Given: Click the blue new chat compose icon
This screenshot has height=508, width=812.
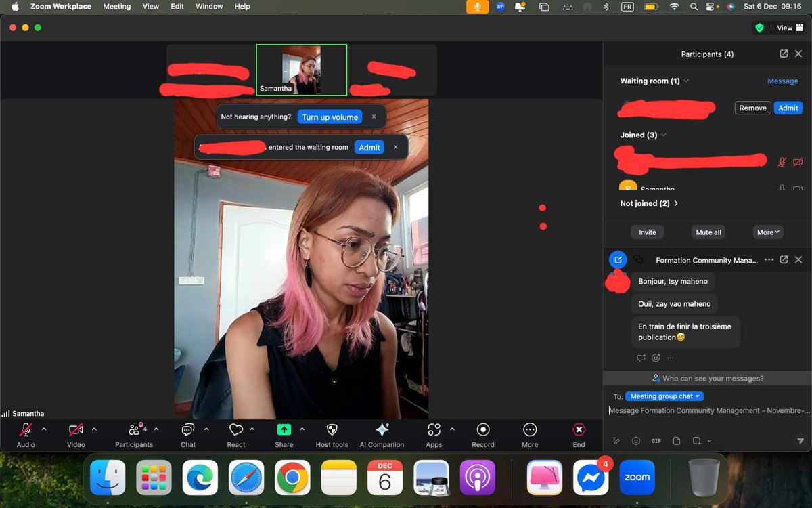Looking at the screenshot, I should [618, 259].
